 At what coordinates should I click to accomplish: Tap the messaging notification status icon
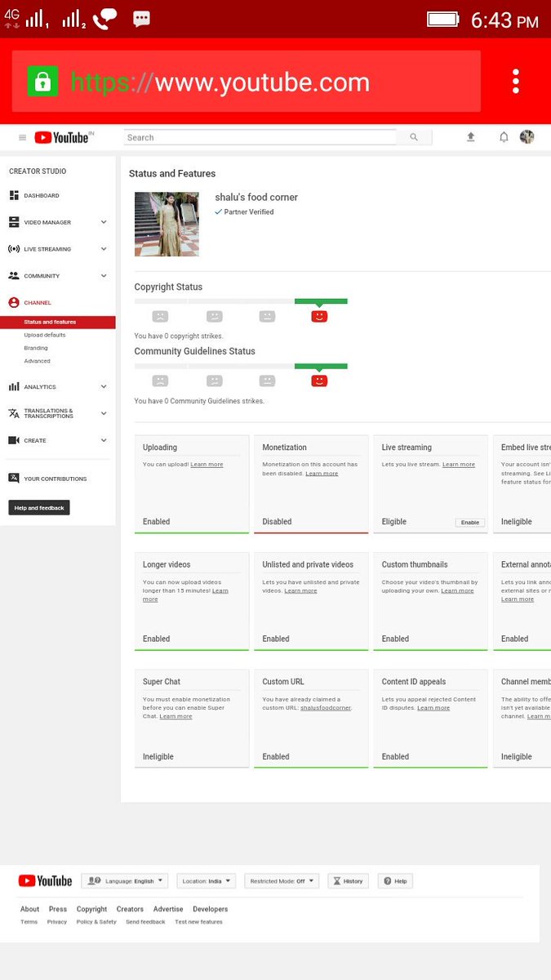(141, 19)
